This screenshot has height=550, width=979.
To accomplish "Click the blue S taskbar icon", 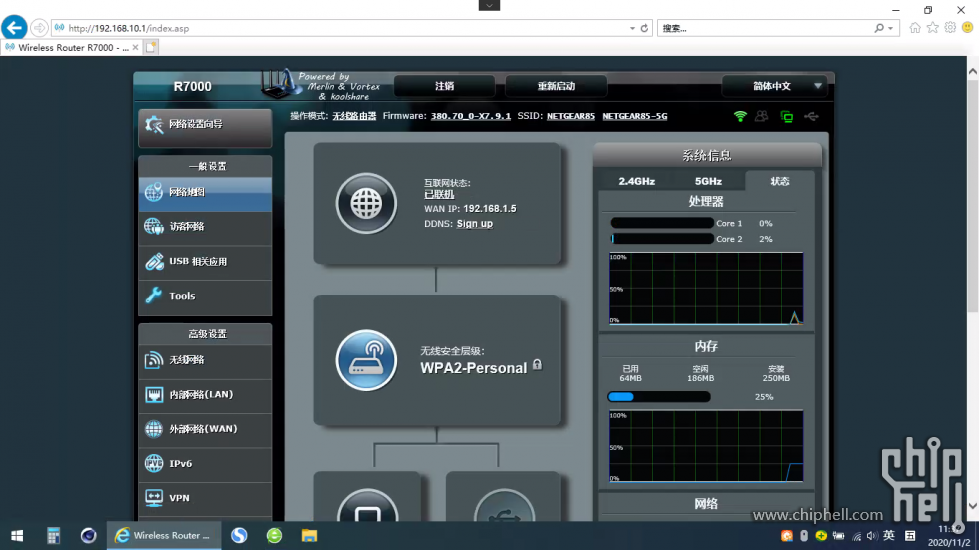I will [x=239, y=536].
